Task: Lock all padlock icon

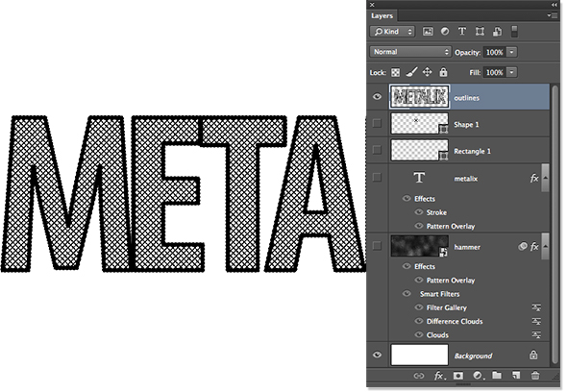Action: [443, 72]
